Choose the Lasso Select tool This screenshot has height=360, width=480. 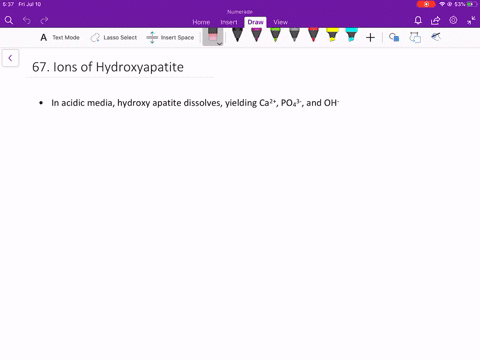(x=114, y=37)
